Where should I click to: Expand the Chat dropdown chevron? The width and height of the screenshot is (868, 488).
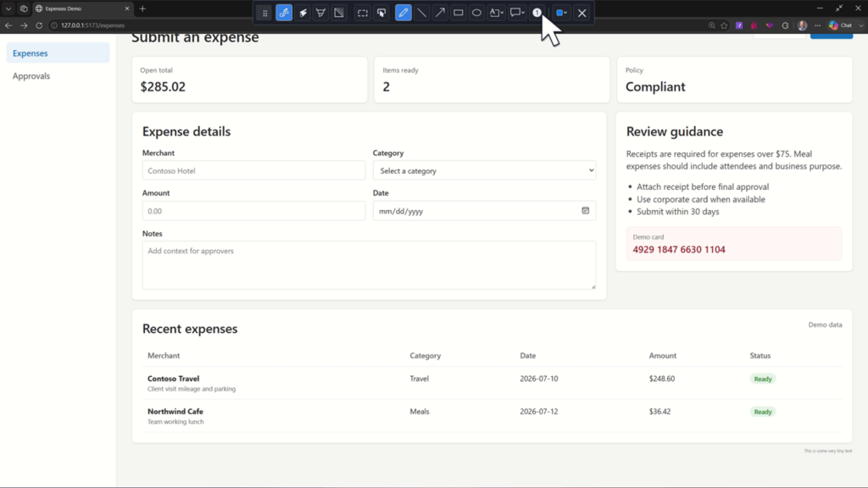[861, 25]
